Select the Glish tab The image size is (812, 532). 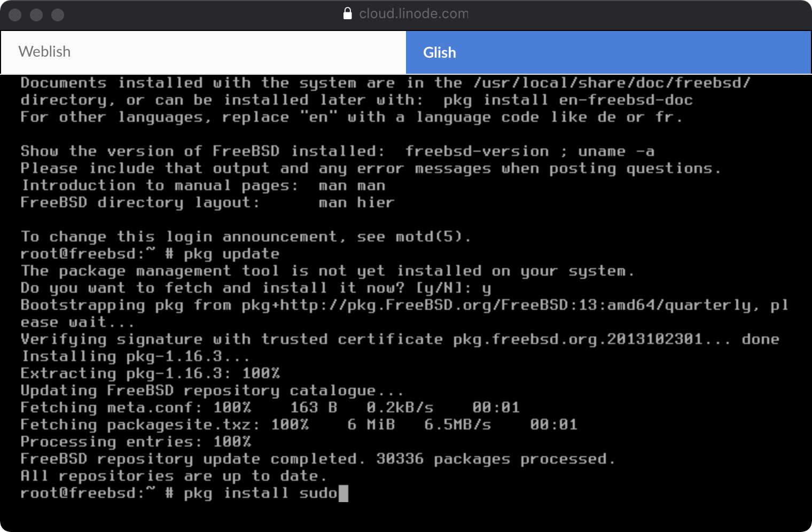point(608,52)
